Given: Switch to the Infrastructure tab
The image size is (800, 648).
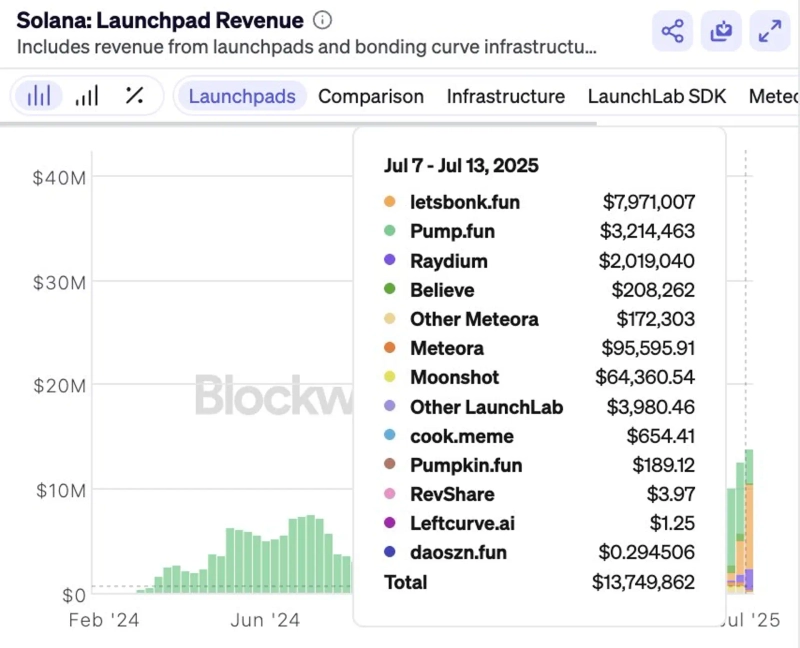Looking at the screenshot, I should [x=505, y=97].
